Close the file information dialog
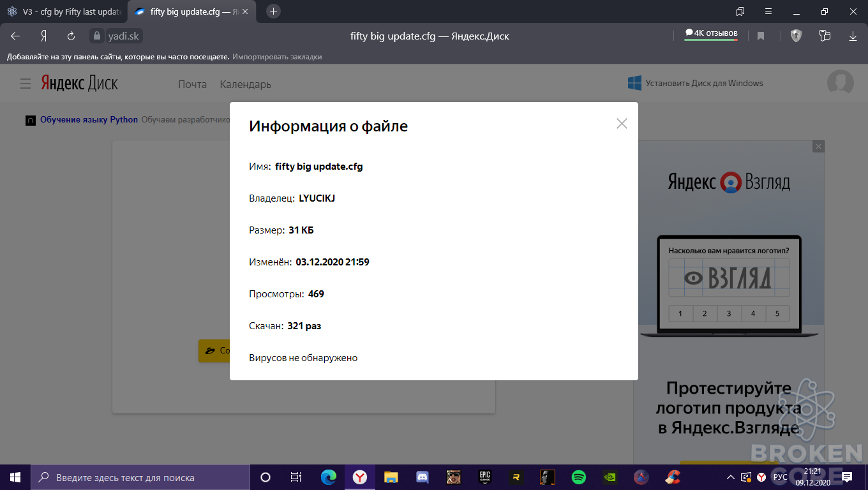This screenshot has width=868, height=490. (622, 124)
